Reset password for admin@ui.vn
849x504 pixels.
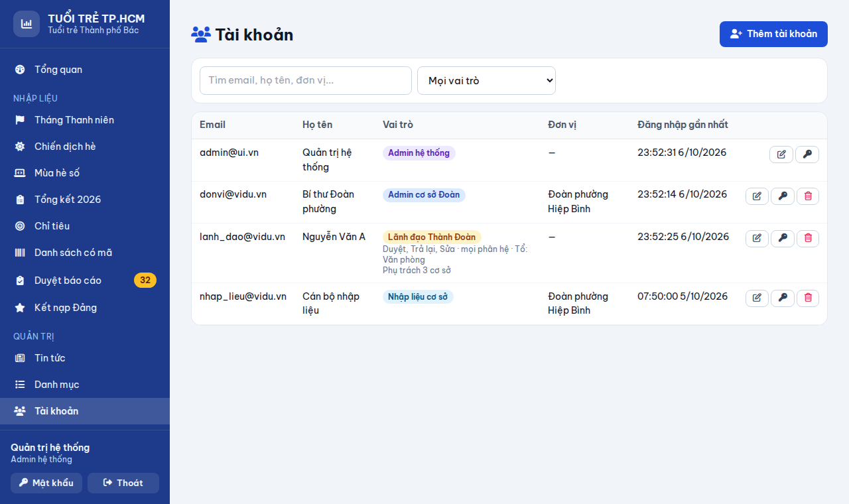point(807,155)
